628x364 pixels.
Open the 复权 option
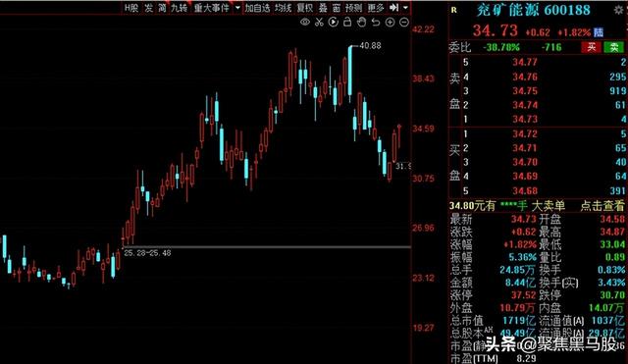coord(305,8)
